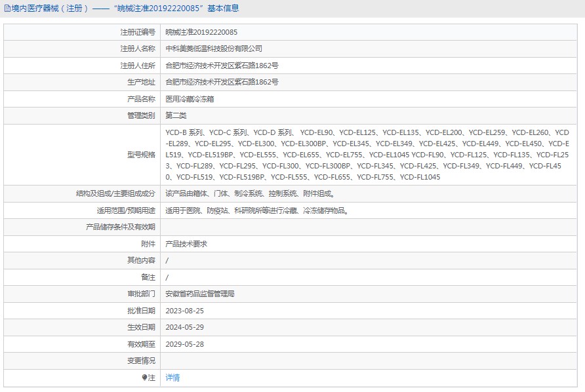Click registration number value 皖械注准20192220085
The height and width of the screenshot is (392, 585).
(x=201, y=32)
